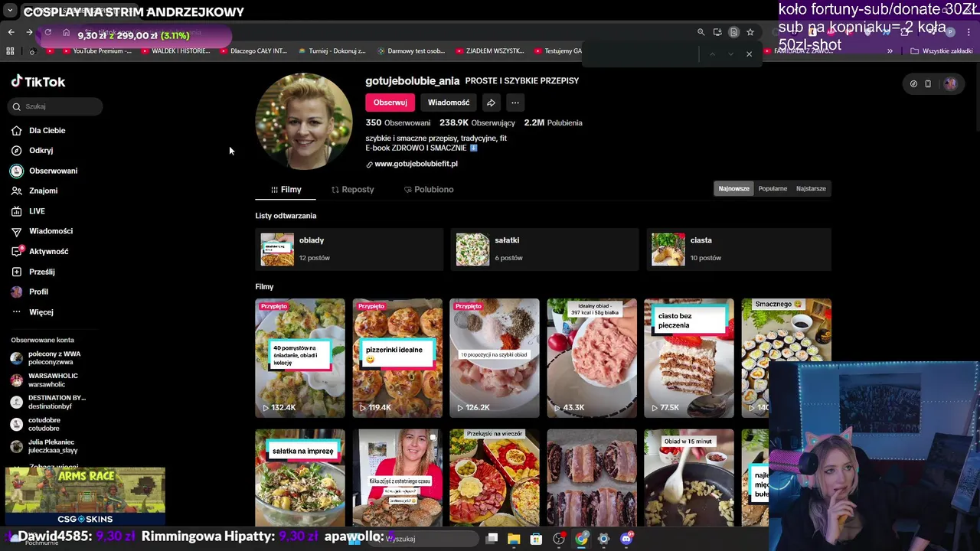Open followed account DESTINATION BY...
The image size is (980, 551).
pyautogui.click(x=47, y=402)
